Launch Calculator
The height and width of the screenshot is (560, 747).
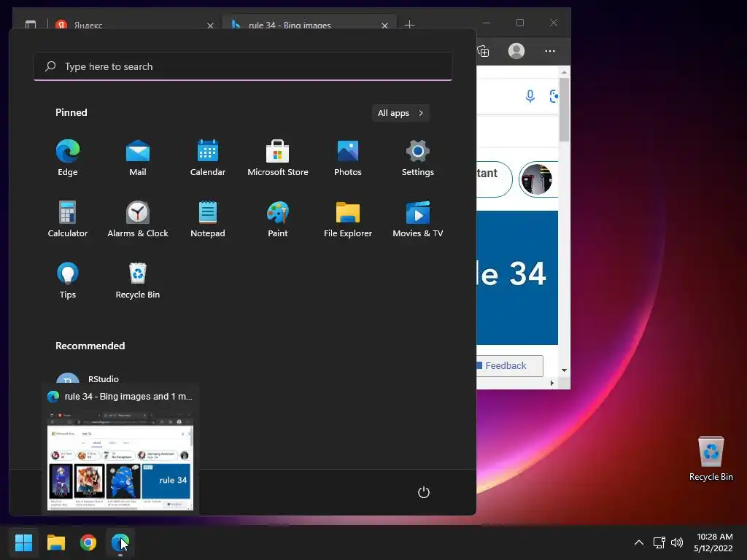pos(68,219)
